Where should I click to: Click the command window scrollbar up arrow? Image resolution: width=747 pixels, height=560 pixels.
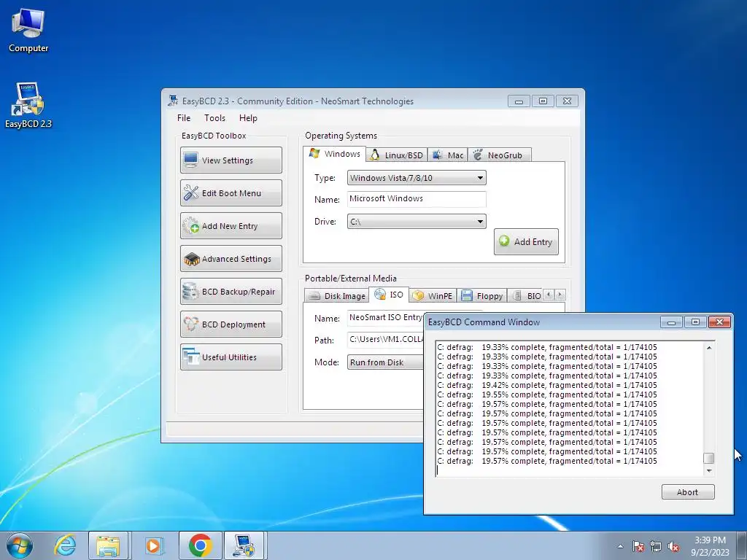point(709,348)
